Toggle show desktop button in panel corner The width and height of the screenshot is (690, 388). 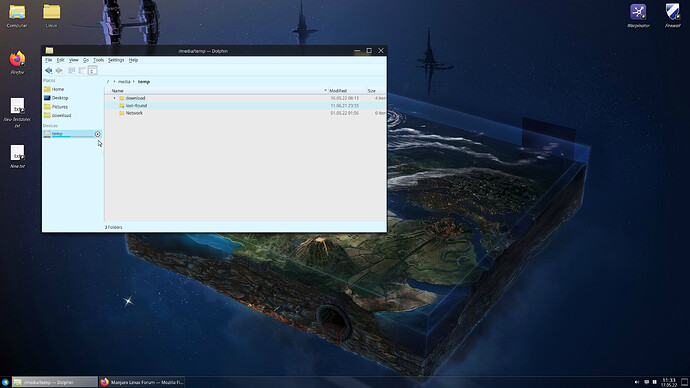click(x=685, y=382)
